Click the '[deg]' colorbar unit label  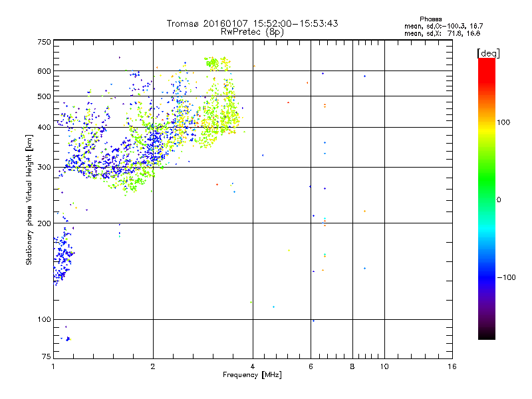(488, 53)
